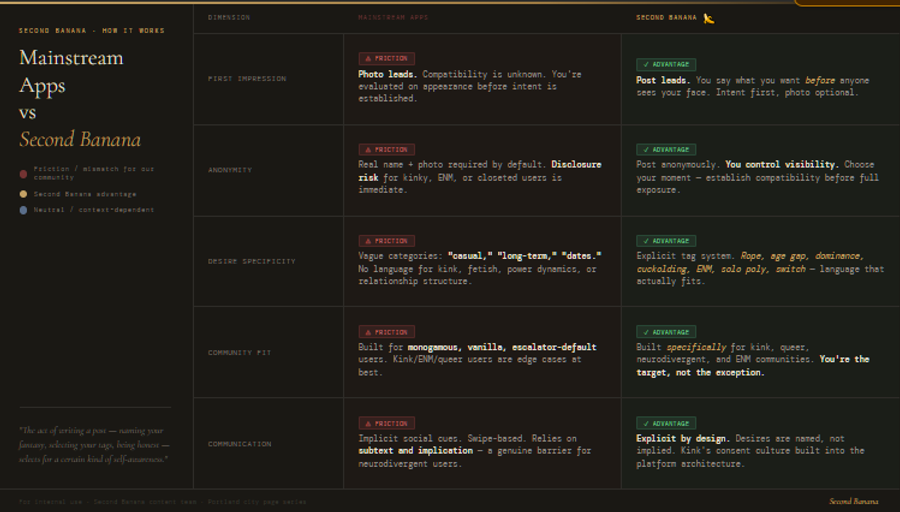Click 'SECOND BANANA · HOW IT WORKS' heading
The image size is (900, 512).
(x=92, y=31)
